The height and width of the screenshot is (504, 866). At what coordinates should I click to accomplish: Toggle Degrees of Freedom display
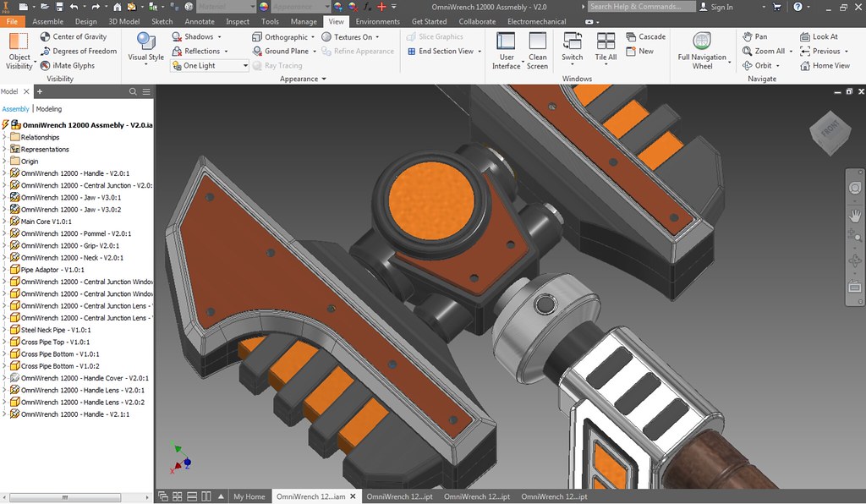coord(79,51)
